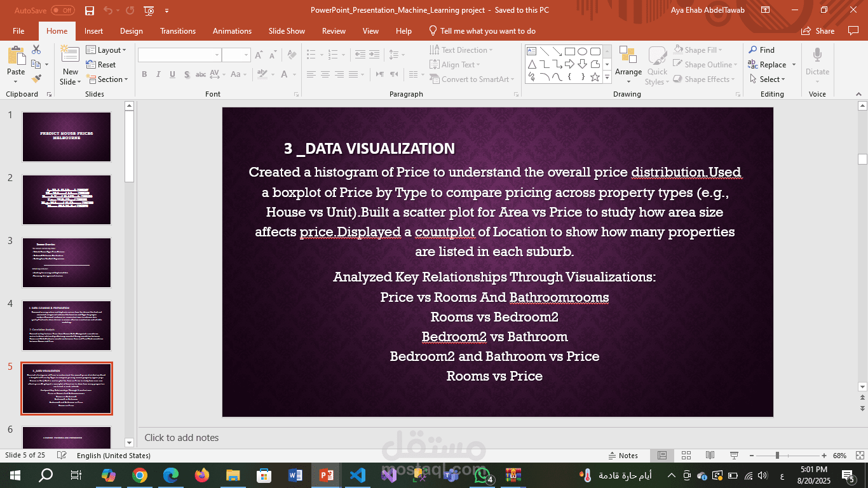
Task: Click the Reset slide button
Action: point(101,65)
